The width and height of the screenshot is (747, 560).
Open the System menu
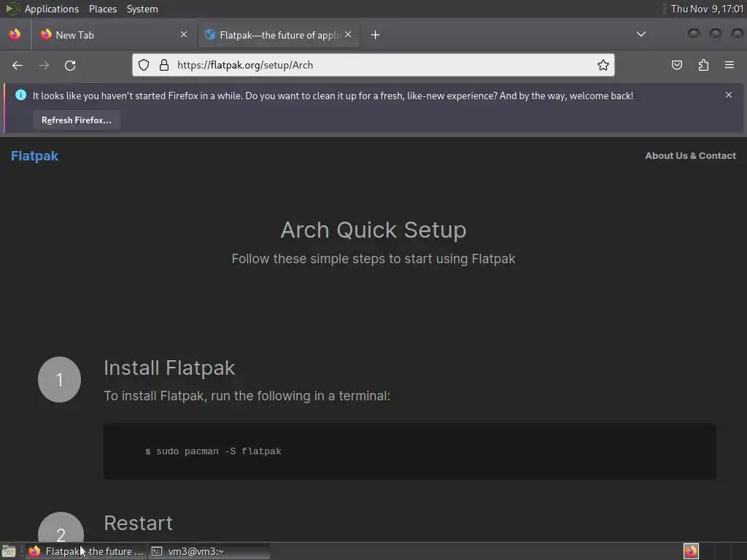coord(142,9)
